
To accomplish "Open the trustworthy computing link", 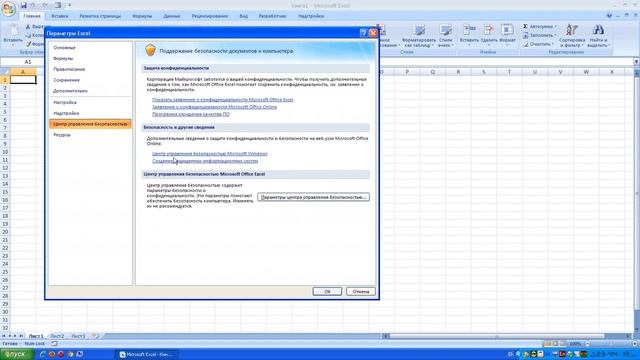I will point(205,161).
